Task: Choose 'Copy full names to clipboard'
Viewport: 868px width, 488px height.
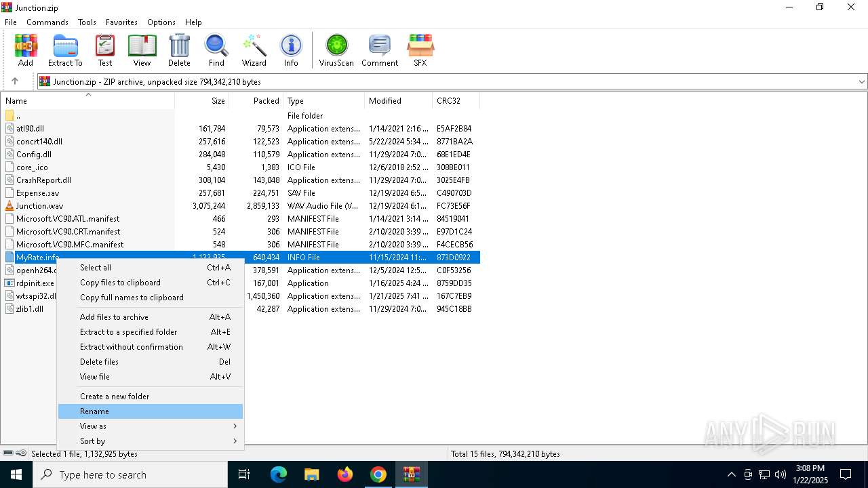Action: 151,298
